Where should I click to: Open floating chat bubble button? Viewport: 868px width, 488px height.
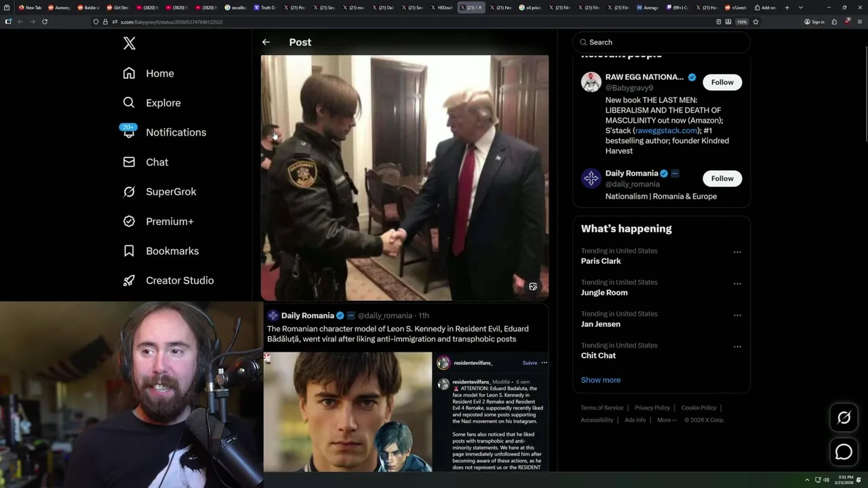(x=844, y=451)
